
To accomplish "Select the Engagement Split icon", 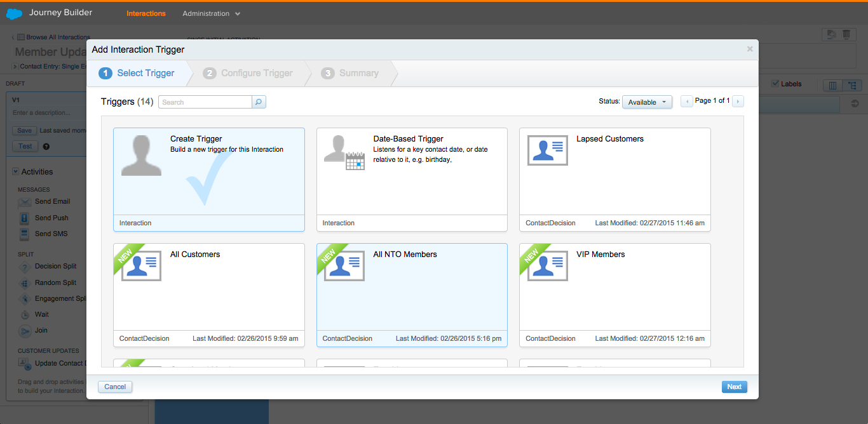I will [25, 299].
